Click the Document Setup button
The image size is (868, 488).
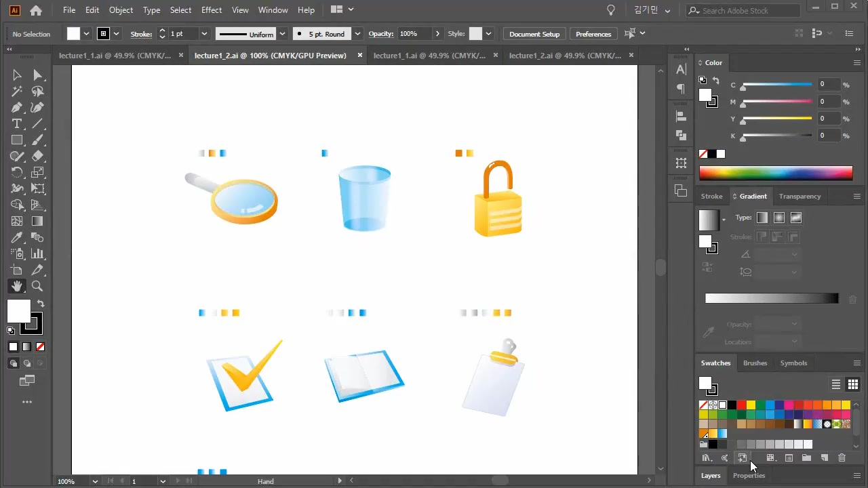(x=534, y=34)
